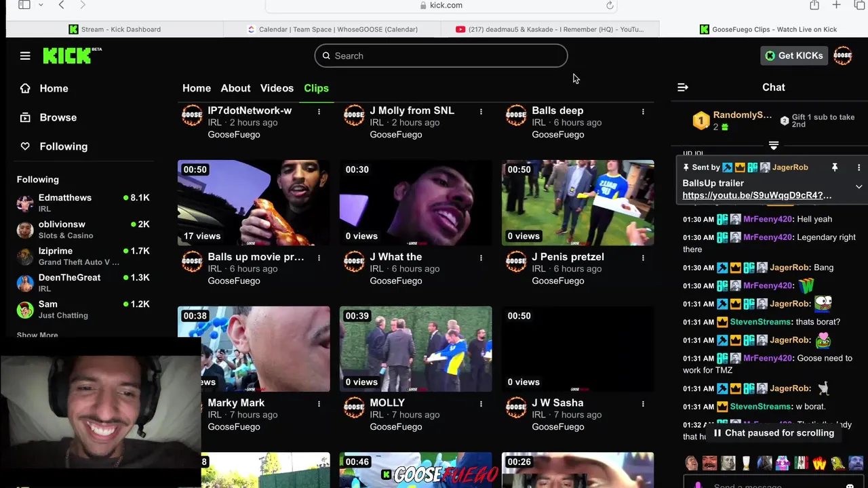Click the Search input field

point(441,56)
